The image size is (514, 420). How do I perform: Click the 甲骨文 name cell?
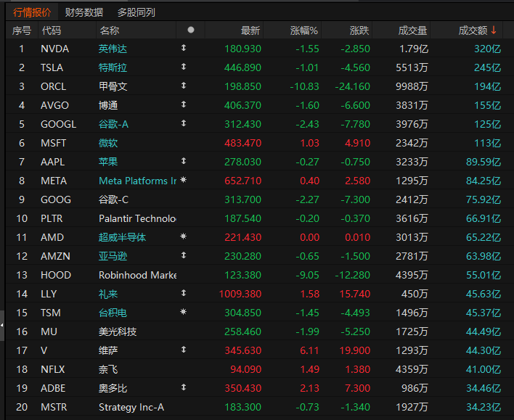click(113, 86)
